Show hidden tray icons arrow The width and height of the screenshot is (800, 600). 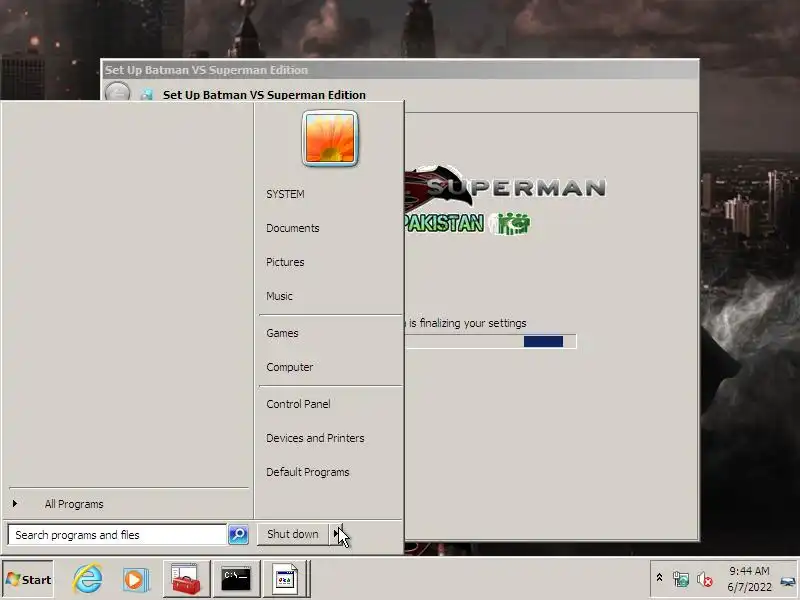[659, 578]
